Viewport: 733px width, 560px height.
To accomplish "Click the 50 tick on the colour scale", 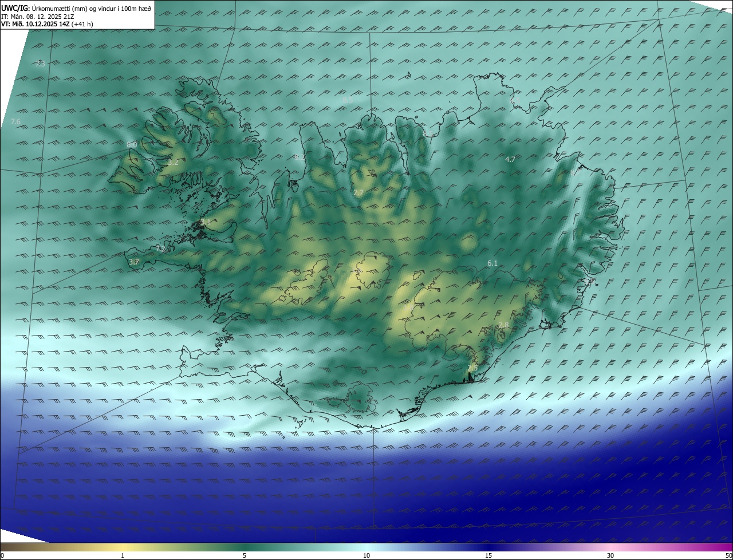I will [x=728, y=555].
